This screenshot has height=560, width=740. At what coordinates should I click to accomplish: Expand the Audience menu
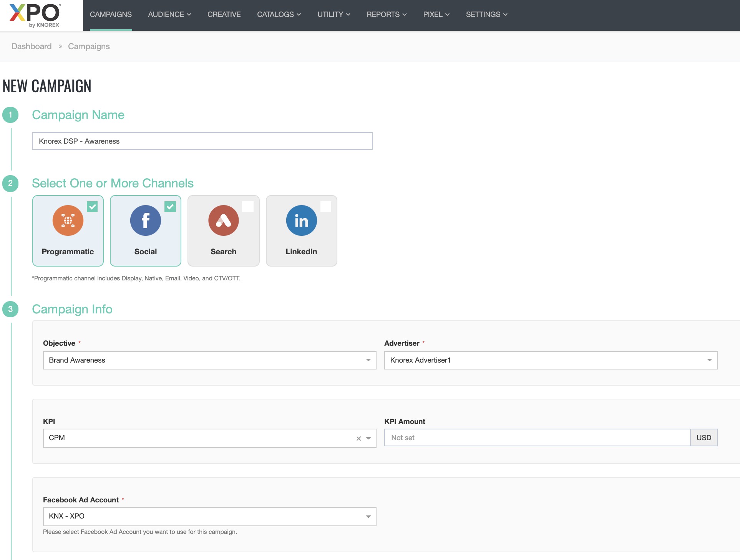169,15
